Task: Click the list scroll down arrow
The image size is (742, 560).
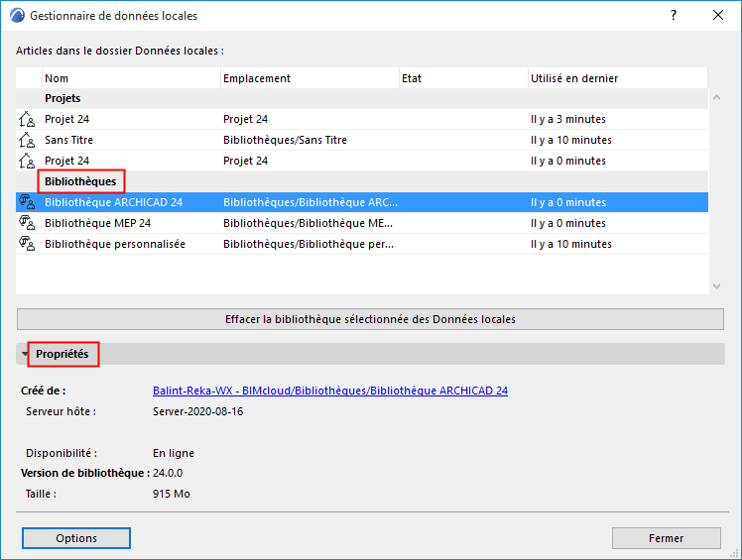Action: (x=716, y=286)
